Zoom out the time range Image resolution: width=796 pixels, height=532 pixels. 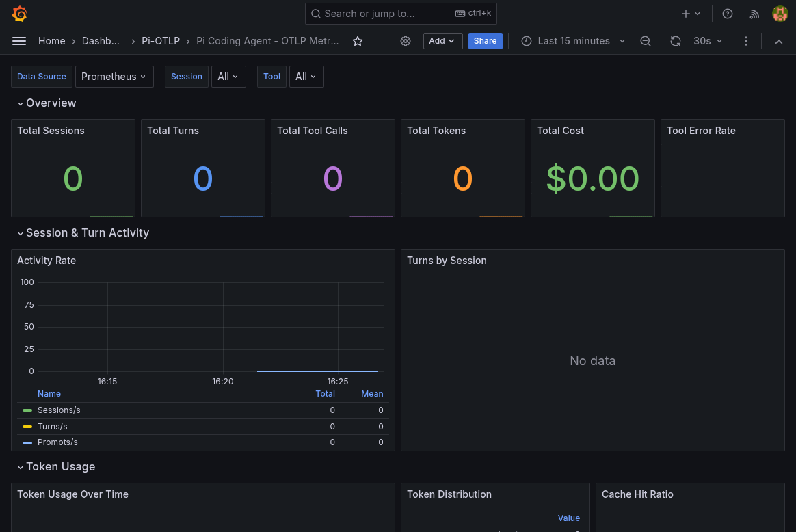pos(646,41)
